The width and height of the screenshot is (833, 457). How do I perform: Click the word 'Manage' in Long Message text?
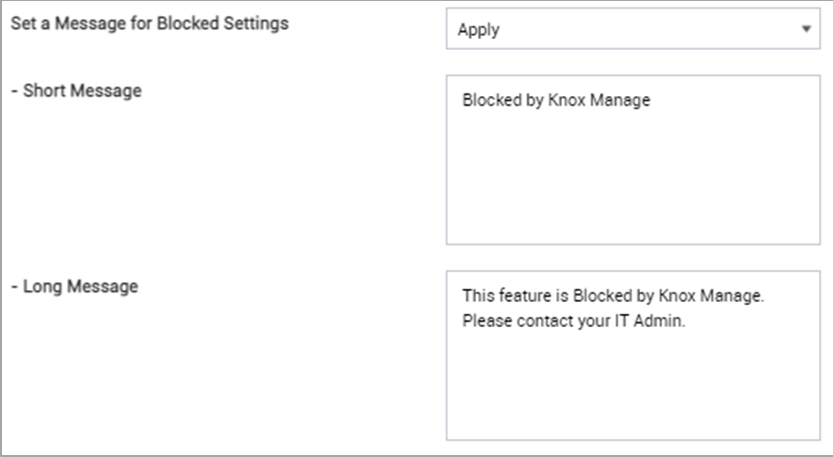tap(730, 295)
